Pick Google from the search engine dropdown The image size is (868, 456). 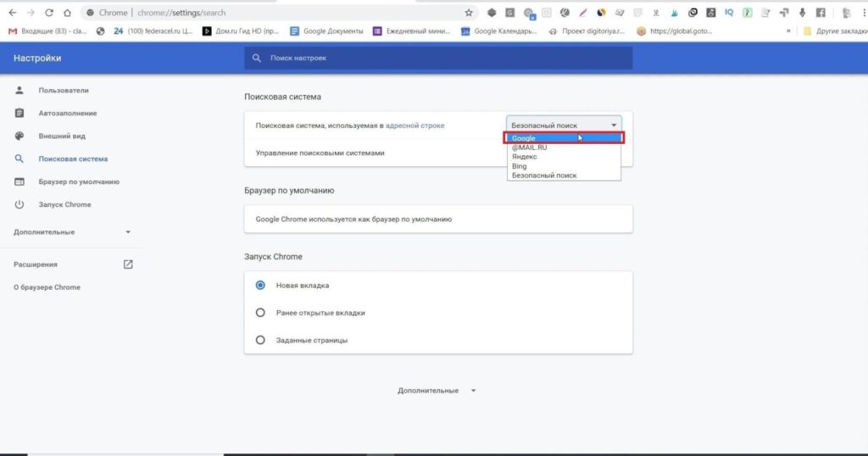(524, 138)
